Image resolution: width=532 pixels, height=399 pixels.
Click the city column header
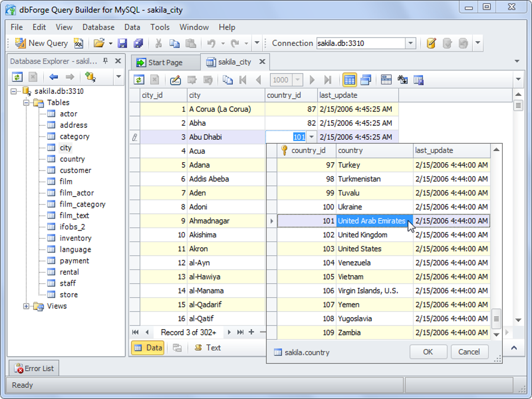(226, 95)
